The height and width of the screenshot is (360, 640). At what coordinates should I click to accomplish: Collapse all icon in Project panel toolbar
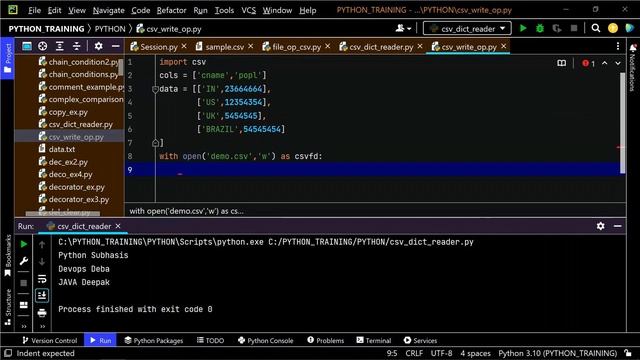point(76,46)
